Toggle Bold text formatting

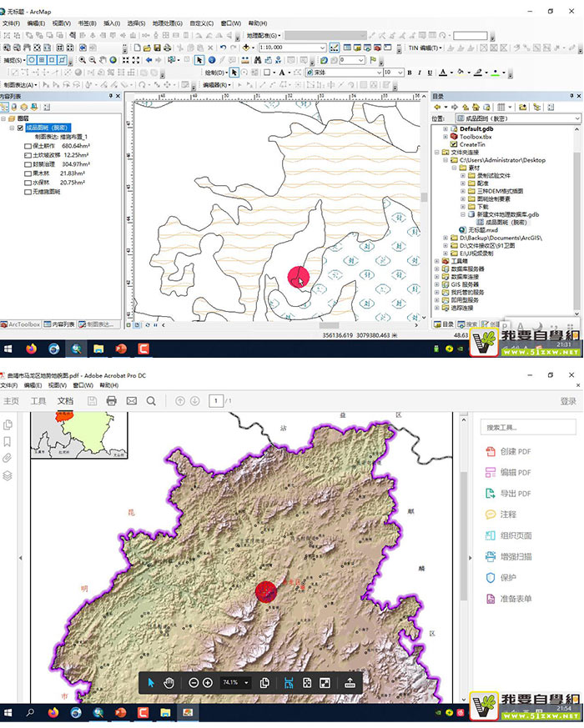coord(410,73)
